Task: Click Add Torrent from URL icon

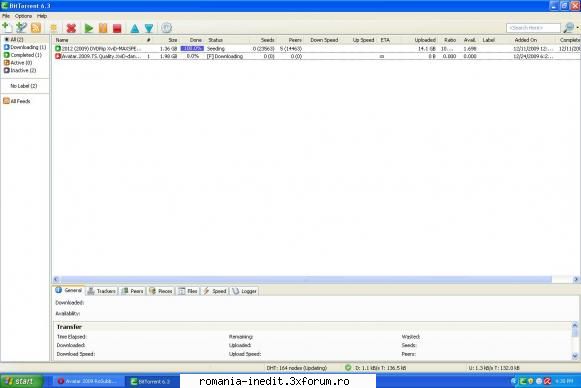Action: [x=21, y=27]
